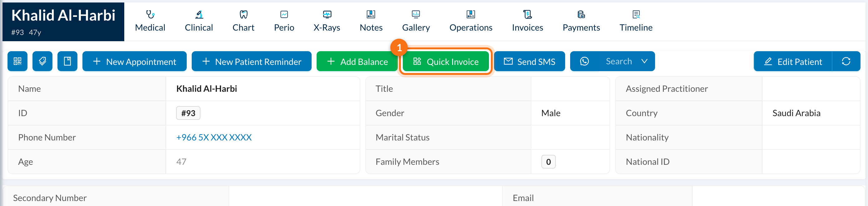Click the Title label
This screenshot has height=206, width=868.
click(384, 89)
